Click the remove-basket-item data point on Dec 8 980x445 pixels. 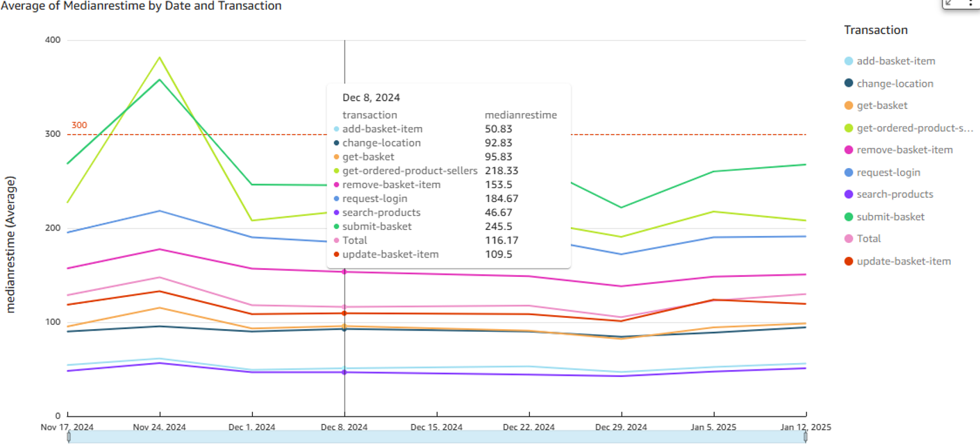[344, 272]
